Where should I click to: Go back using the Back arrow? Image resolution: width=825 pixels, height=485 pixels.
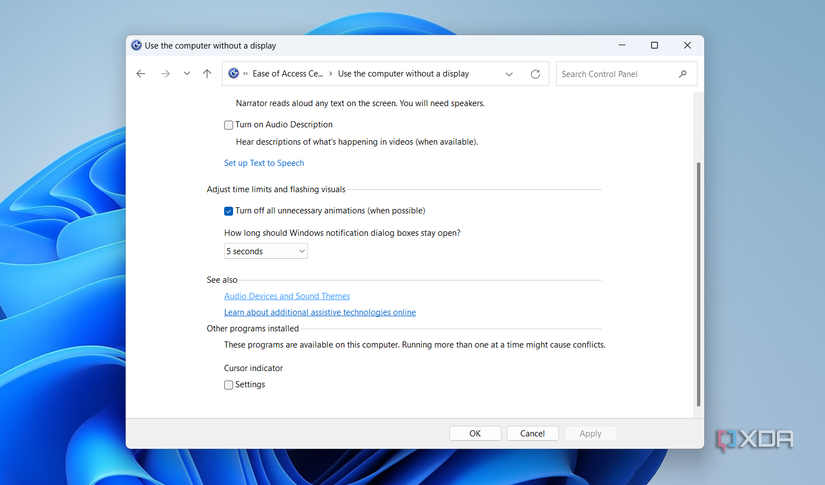tap(141, 74)
